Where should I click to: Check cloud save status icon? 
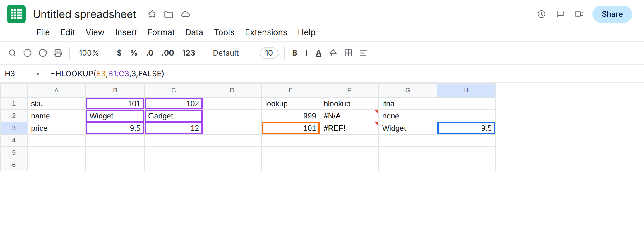pyautogui.click(x=186, y=14)
